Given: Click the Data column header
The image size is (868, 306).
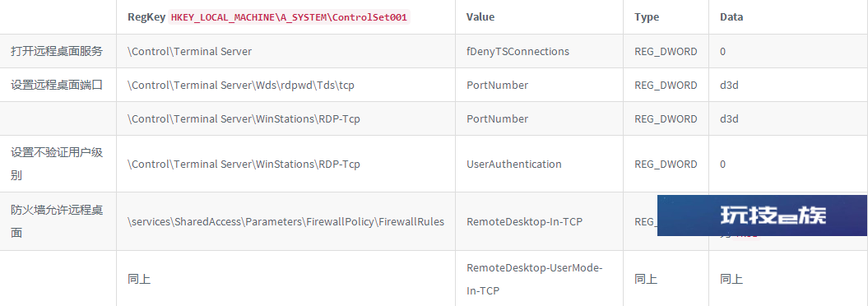Looking at the screenshot, I should pyautogui.click(x=731, y=17).
